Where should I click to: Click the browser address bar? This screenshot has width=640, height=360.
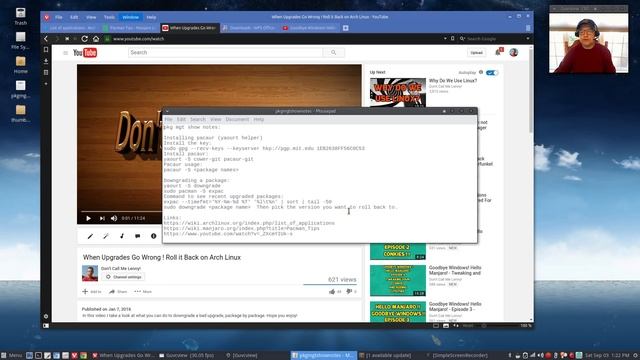coord(273,39)
